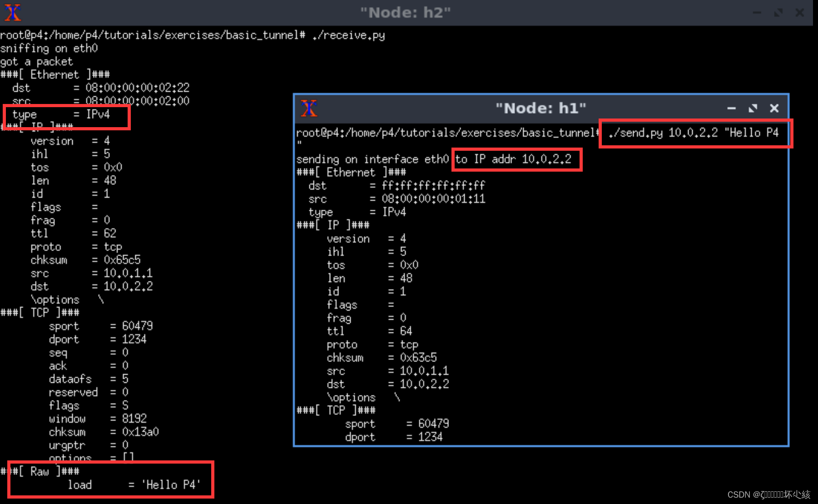Click Ethernet header line in h1 terminal
This screenshot has width=818, height=504.
coord(351,173)
